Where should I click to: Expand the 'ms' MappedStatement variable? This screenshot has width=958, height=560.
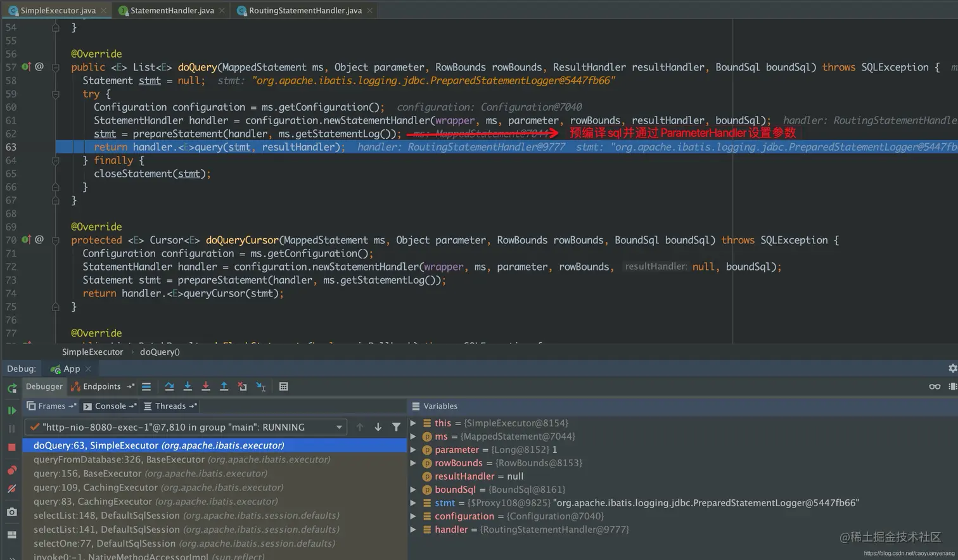click(413, 436)
